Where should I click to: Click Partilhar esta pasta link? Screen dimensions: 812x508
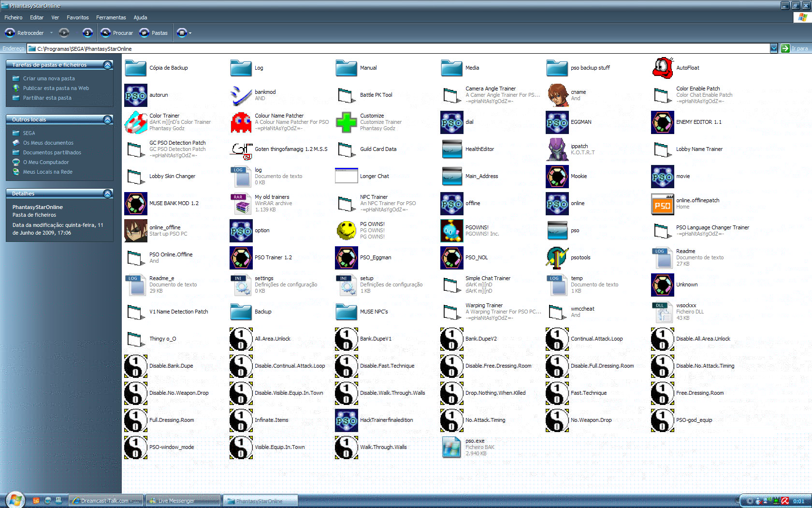tap(47, 98)
